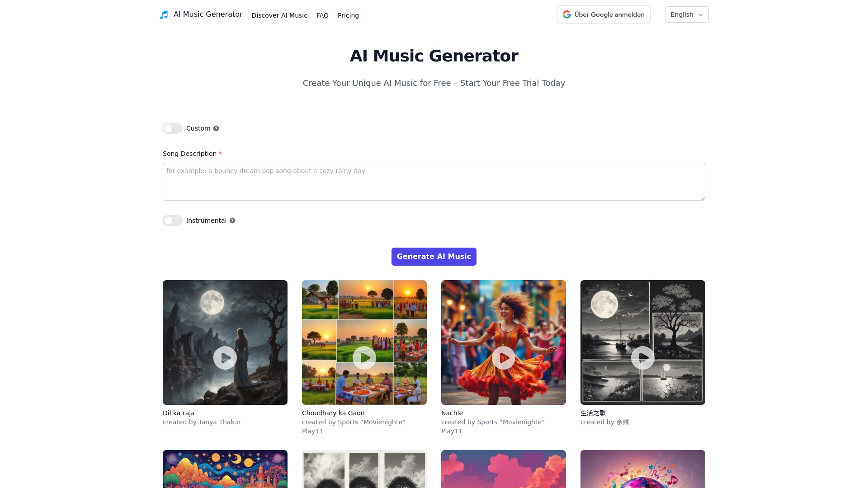Click the Google sign-in button icon
Image resolution: width=868 pixels, height=488 pixels.
tap(567, 14)
